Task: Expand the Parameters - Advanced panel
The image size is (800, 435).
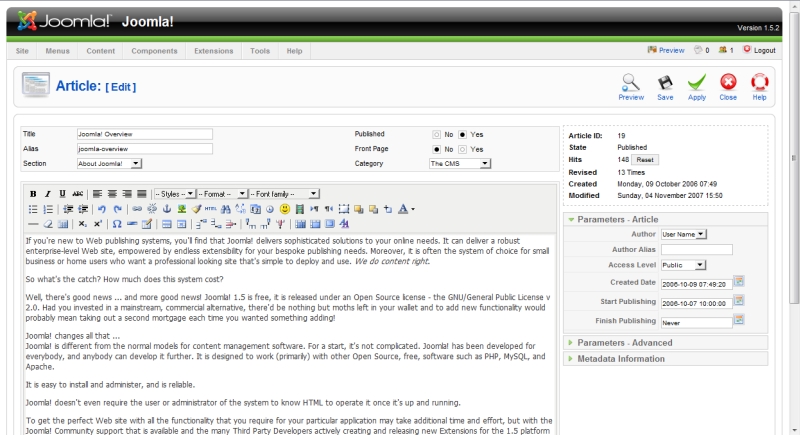Action: point(665,343)
